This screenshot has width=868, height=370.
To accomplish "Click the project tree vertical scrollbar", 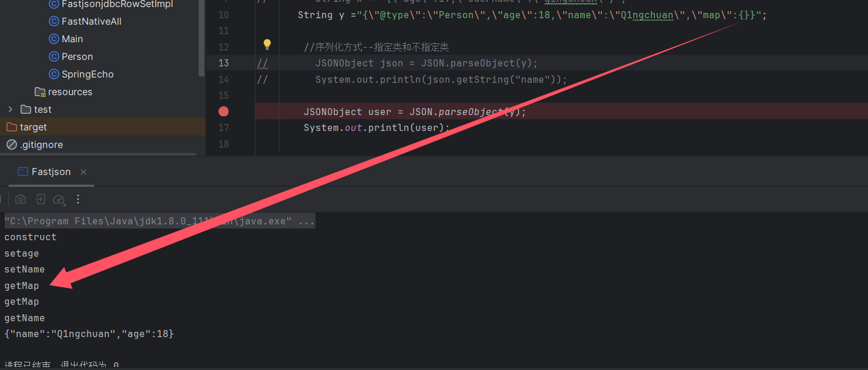I will (x=202, y=35).
